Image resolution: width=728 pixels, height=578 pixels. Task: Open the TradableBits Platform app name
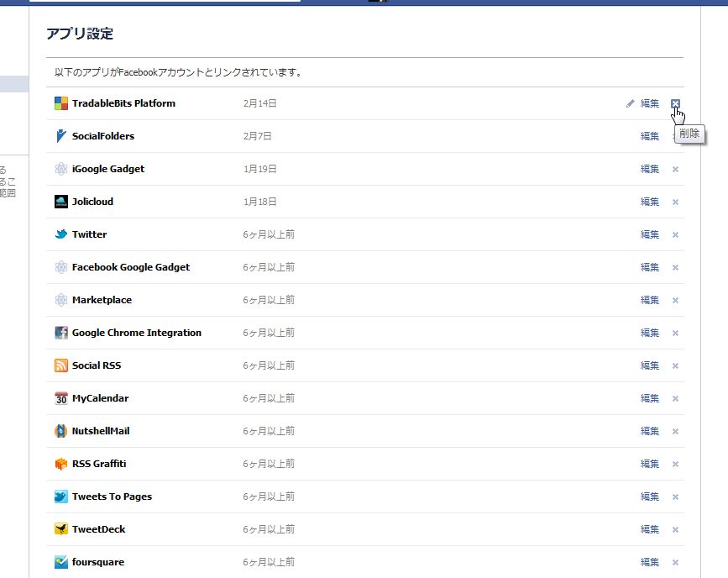(x=123, y=103)
